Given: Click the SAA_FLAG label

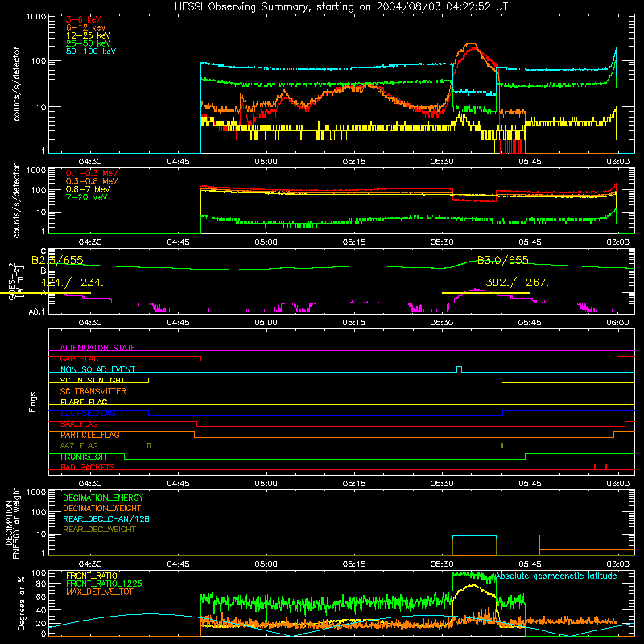Looking at the screenshot, I should pos(79,424).
